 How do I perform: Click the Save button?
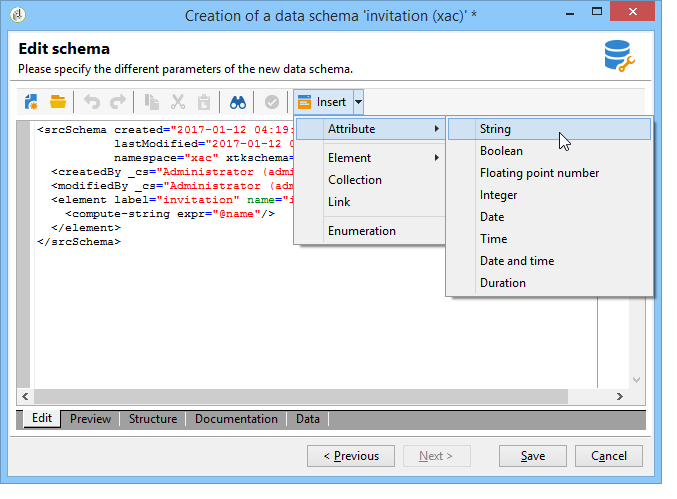point(533,456)
